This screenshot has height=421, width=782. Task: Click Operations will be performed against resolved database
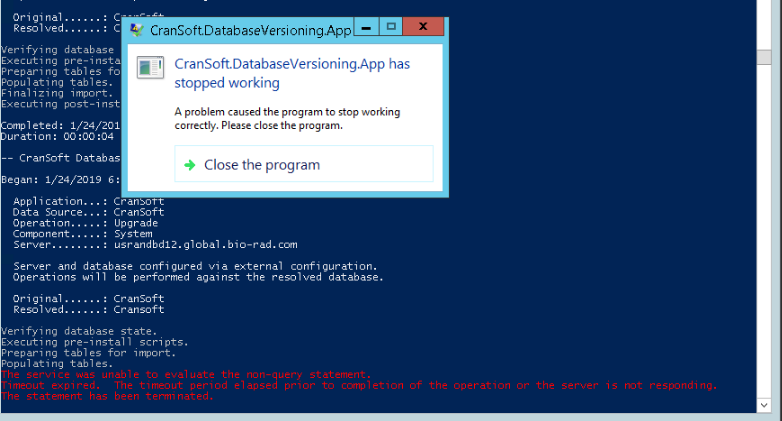pyautogui.click(x=198, y=277)
